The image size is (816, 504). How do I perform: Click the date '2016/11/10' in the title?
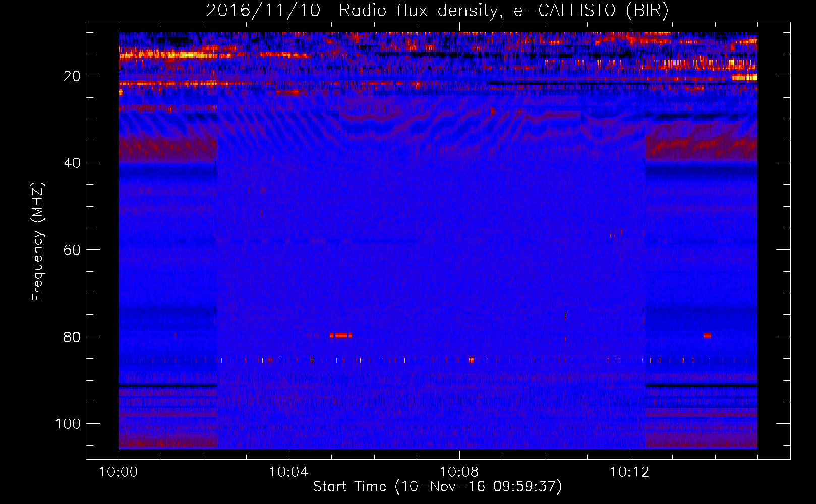click(x=263, y=11)
